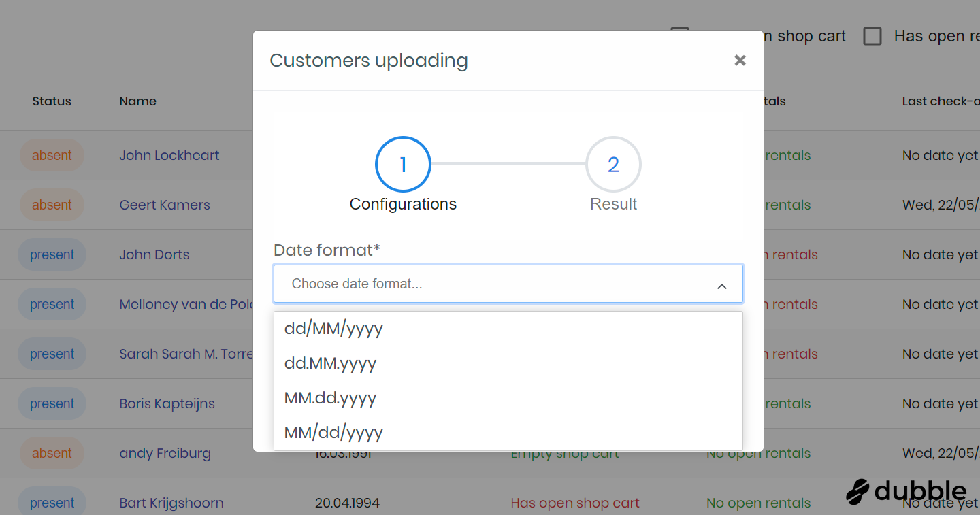The width and height of the screenshot is (980, 515).
Task: Open Boris Kapteijns customer profile
Action: (167, 403)
